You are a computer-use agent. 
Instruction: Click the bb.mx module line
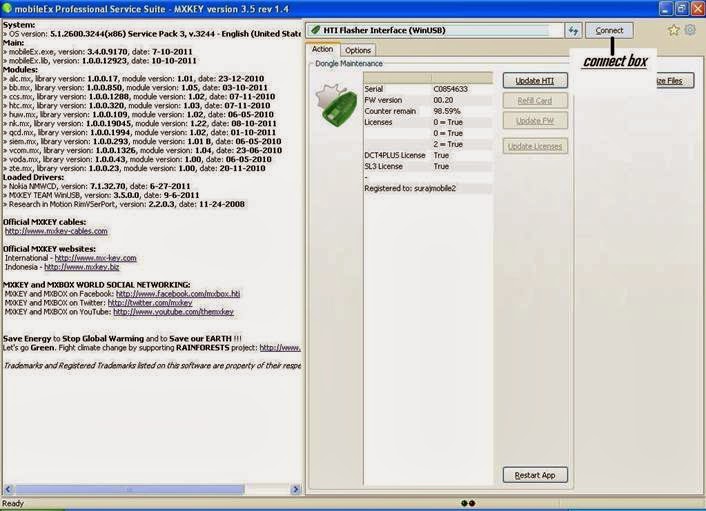(x=135, y=88)
